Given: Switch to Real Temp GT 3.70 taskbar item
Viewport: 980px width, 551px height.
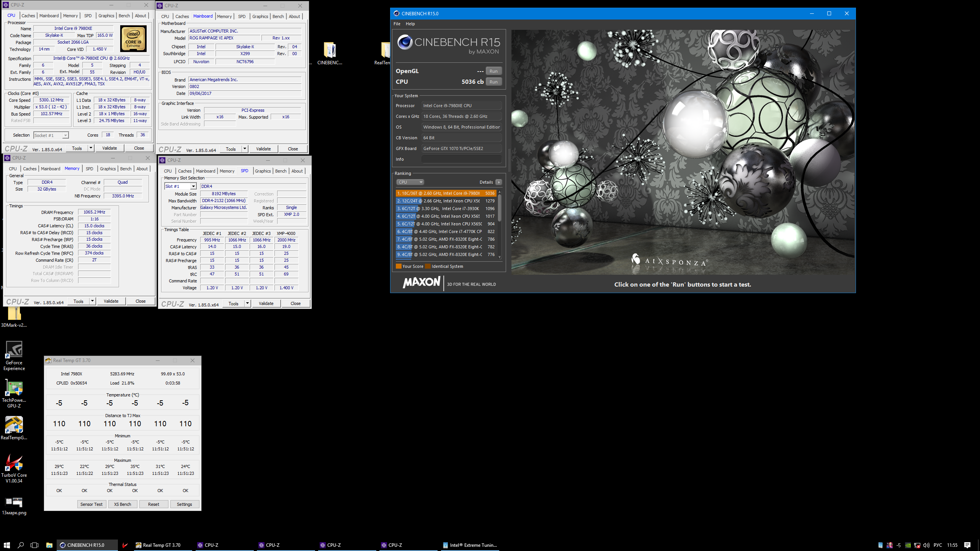Looking at the screenshot, I should [x=163, y=545].
